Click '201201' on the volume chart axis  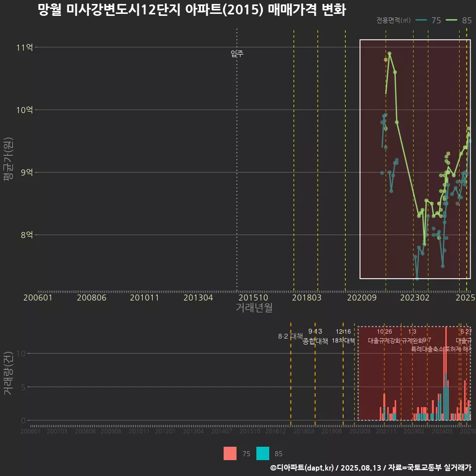click(166, 431)
